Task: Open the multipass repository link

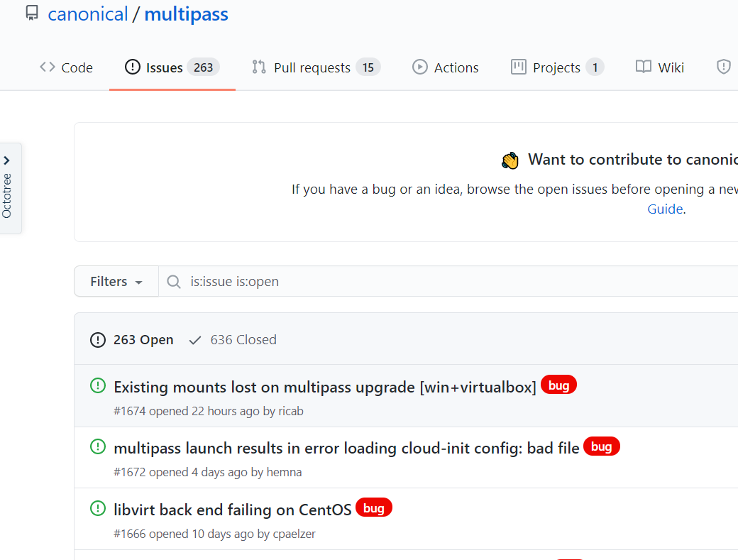Action: [186, 14]
